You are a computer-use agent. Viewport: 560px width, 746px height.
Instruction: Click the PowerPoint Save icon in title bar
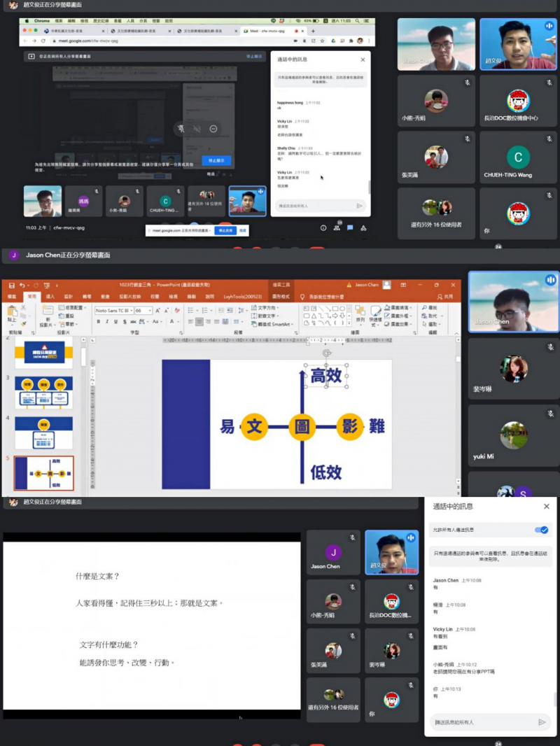click(11, 285)
